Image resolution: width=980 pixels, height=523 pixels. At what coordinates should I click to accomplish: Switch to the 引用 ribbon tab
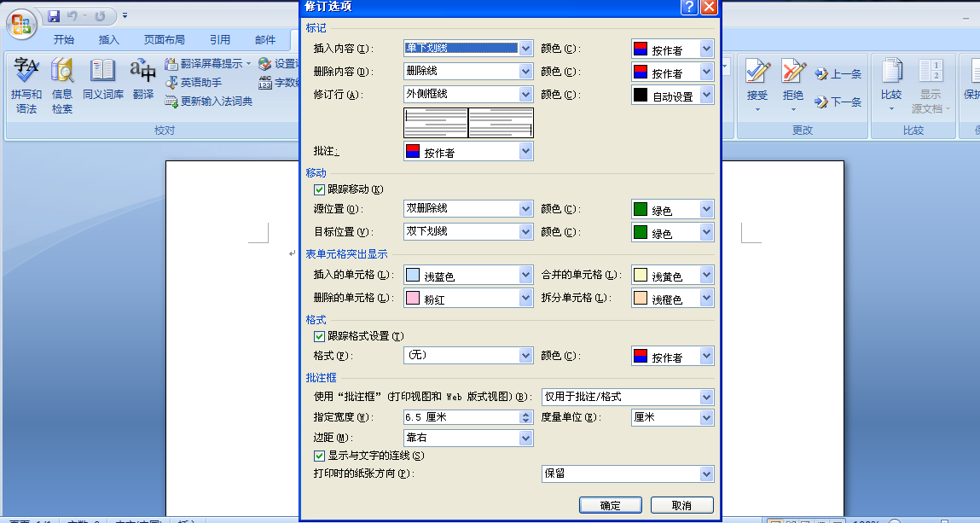pyautogui.click(x=219, y=39)
